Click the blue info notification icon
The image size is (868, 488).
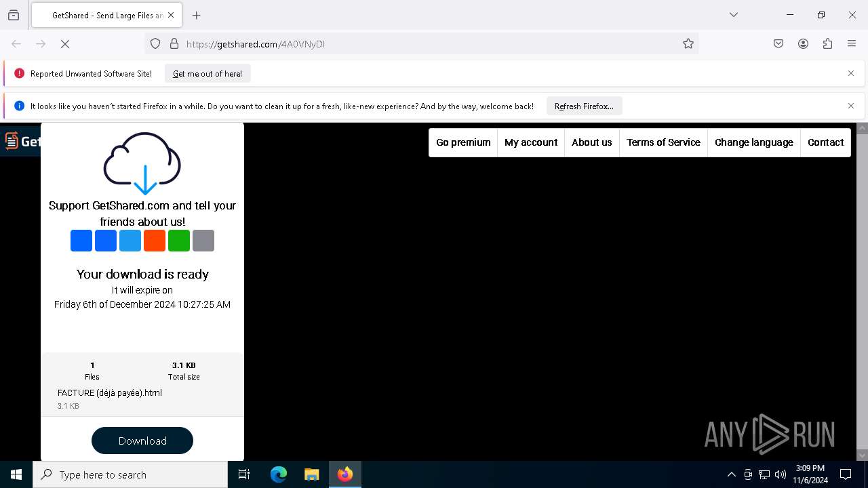coord(19,106)
